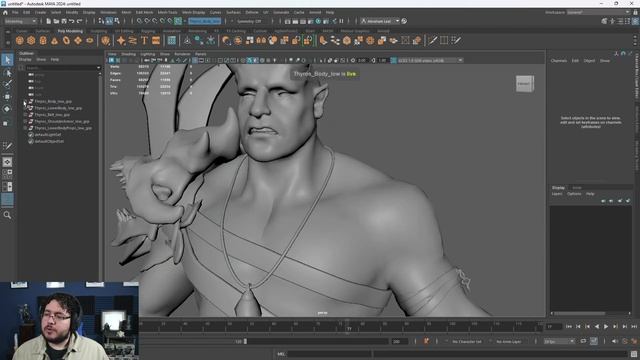The width and height of the screenshot is (640, 360).
Task: Toggle viewport grid display button
Action: coord(195,60)
